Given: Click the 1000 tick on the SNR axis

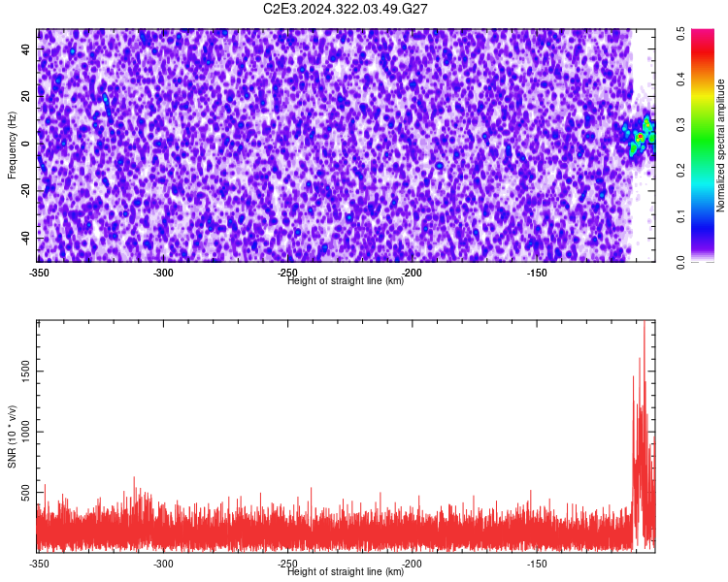Looking at the screenshot, I should (x=26, y=432).
